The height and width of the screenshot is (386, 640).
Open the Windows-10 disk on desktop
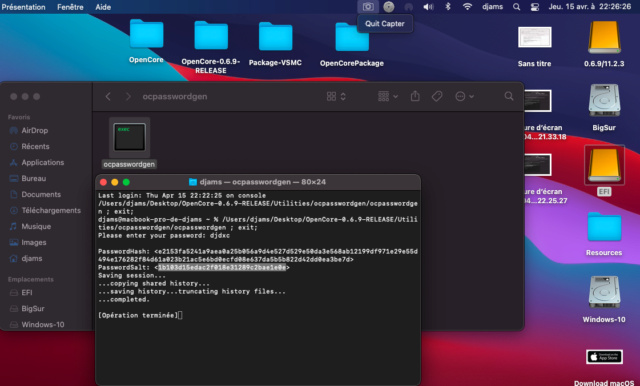point(604,292)
